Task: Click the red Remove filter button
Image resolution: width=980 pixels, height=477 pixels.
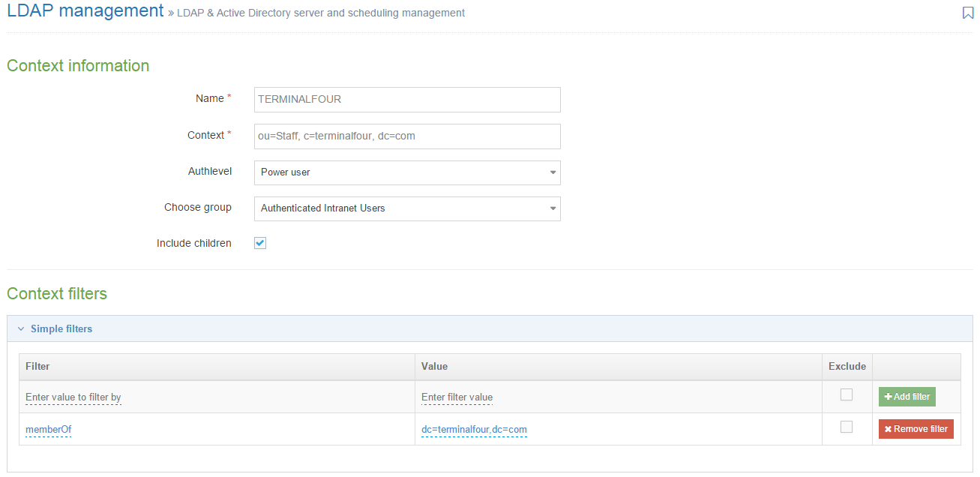Action: [x=916, y=429]
